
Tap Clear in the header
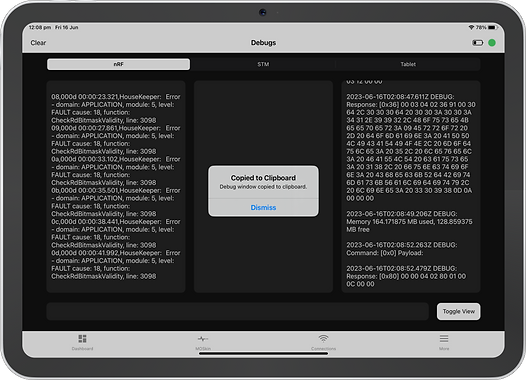[x=38, y=43]
